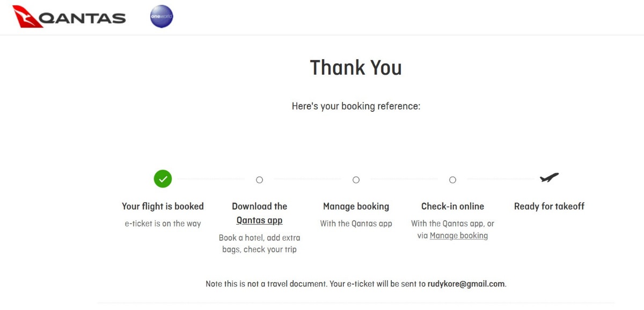The image size is (644, 310).
Task: Click the Thank You heading
Action: click(x=356, y=68)
